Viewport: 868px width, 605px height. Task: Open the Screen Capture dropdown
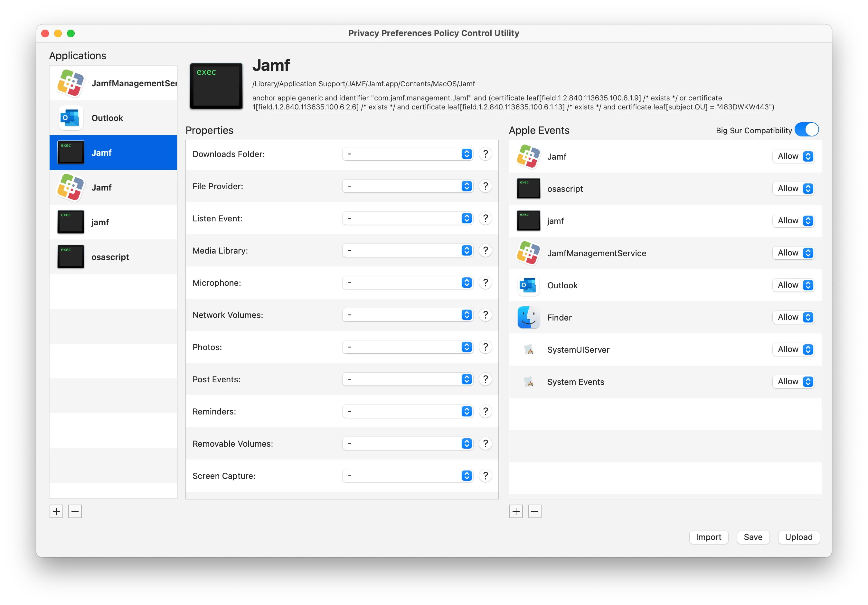click(x=408, y=475)
